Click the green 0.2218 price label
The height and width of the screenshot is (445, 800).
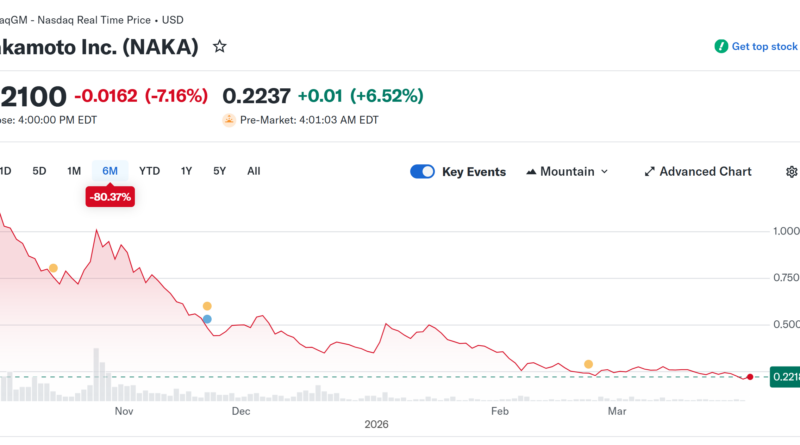(783, 376)
